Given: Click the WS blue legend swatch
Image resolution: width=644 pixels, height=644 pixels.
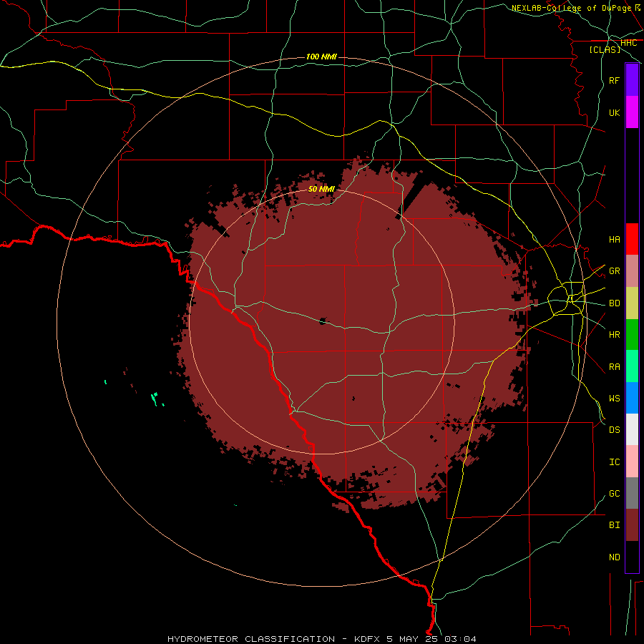Looking at the screenshot, I should [x=632, y=398].
